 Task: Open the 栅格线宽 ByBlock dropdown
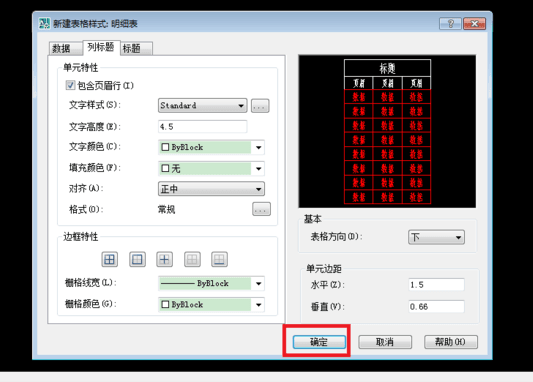211,283
